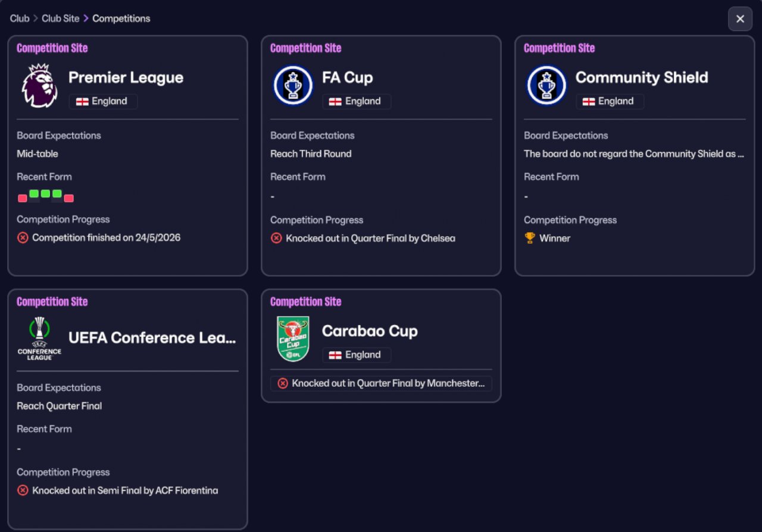
Task: Open the UEFA Conference League title
Action: coord(152,337)
